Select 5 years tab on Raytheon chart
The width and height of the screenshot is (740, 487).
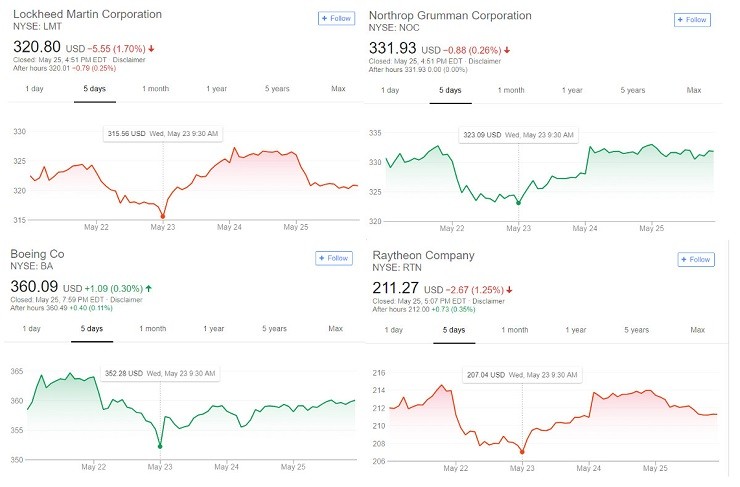point(636,330)
